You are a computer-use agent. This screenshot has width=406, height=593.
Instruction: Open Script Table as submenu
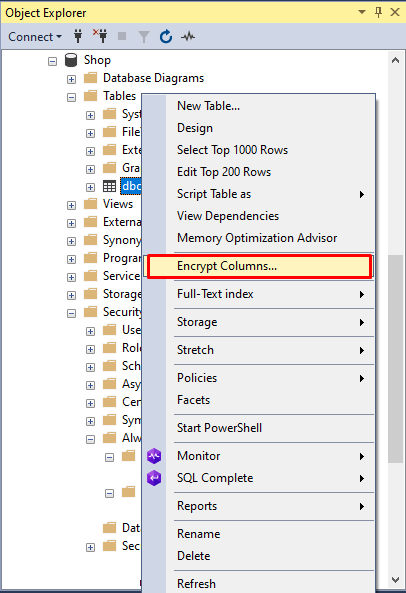pyautogui.click(x=270, y=194)
